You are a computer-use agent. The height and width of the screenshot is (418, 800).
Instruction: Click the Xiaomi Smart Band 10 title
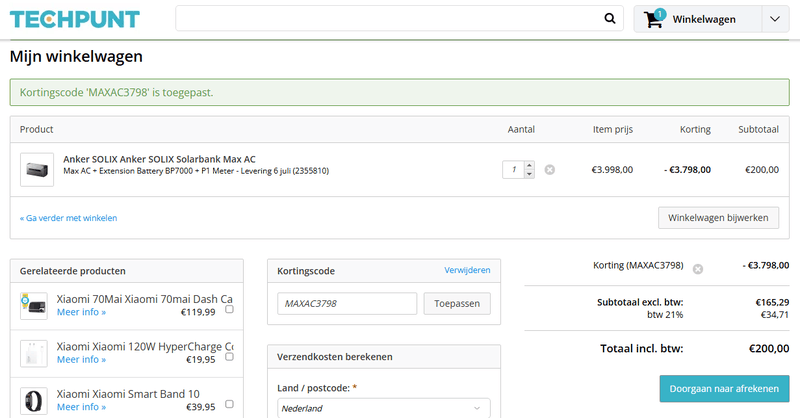[128, 394]
